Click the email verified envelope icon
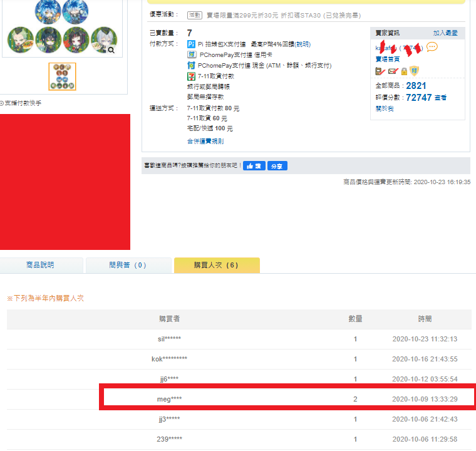The height and width of the screenshot is (451, 476). point(393,71)
